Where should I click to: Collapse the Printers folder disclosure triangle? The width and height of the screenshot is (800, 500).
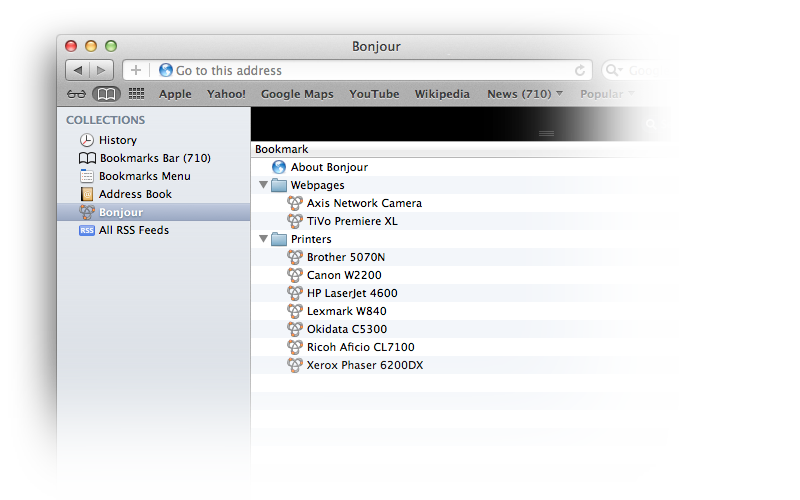coord(263,238)
